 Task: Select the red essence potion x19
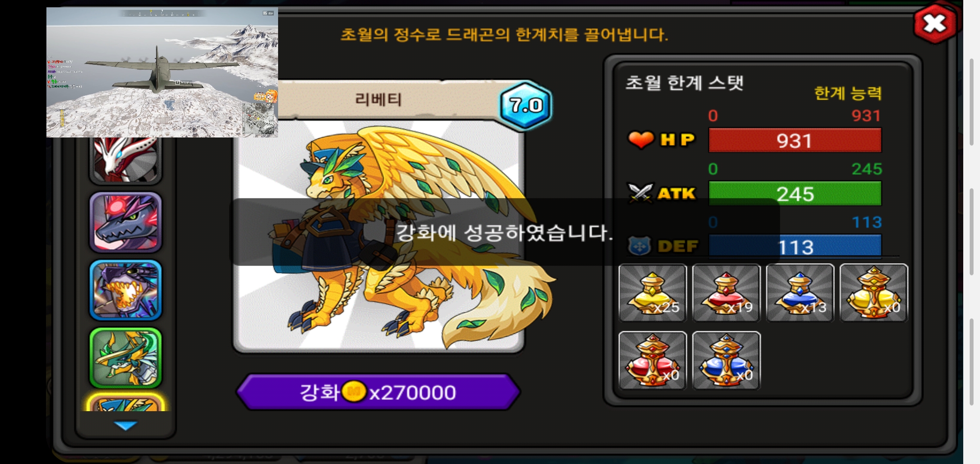click(x=726, y=293)
